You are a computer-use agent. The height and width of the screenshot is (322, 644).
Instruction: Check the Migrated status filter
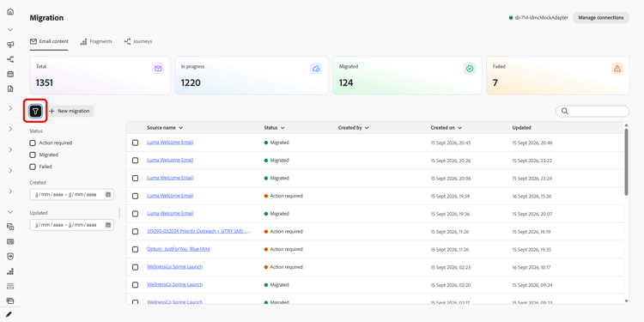pyautogui.click(x=33, y=155)
